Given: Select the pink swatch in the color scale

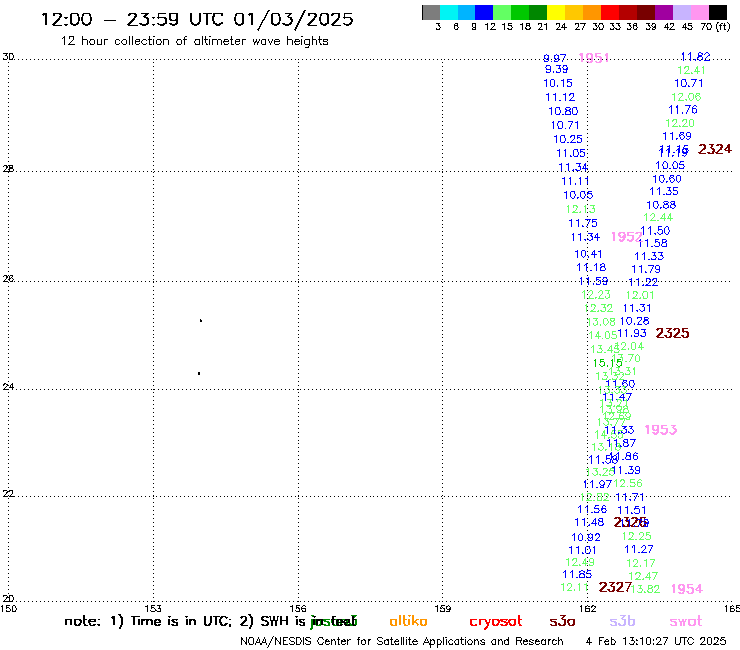Looking at the screenshot, I should point(700,12).
